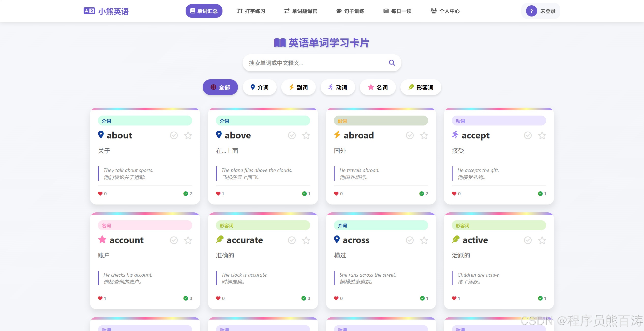
Task: Open 个人中心 page
Action: (445, 11)
